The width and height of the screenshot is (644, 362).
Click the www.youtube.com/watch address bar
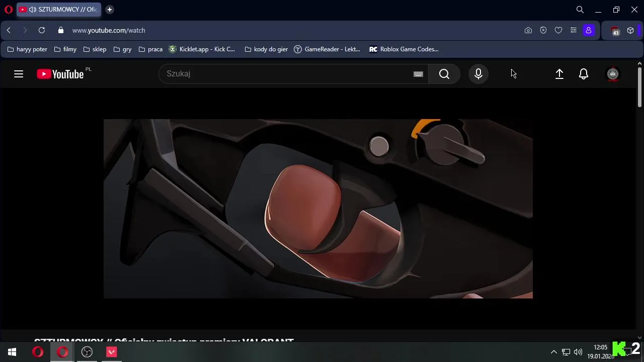tap(109, 30)
